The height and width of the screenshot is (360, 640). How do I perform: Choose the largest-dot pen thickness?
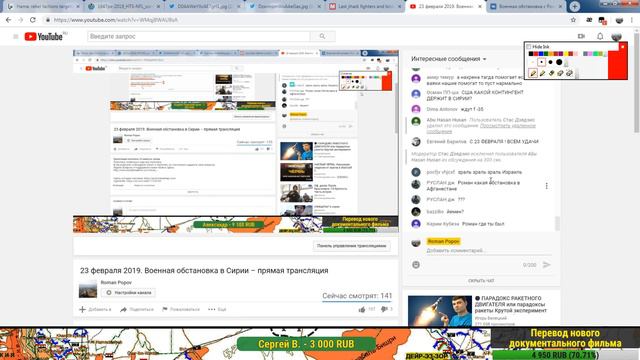(559, 62)
